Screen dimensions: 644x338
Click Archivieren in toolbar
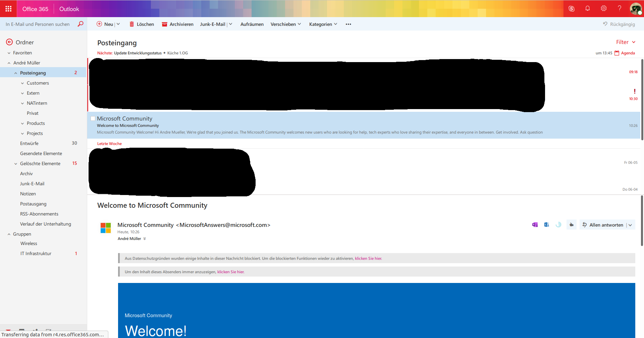pos(178,24)
